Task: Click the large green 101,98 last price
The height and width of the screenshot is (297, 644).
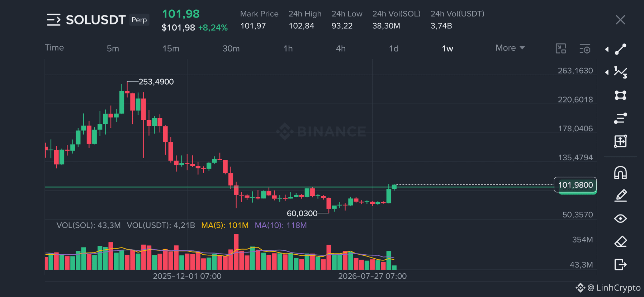Action: 181,14
